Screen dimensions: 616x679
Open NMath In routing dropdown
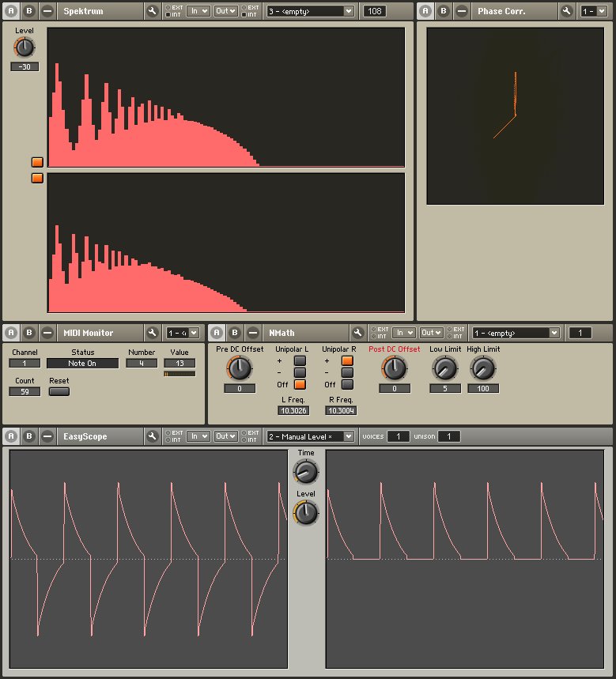[x=403, y=333]
